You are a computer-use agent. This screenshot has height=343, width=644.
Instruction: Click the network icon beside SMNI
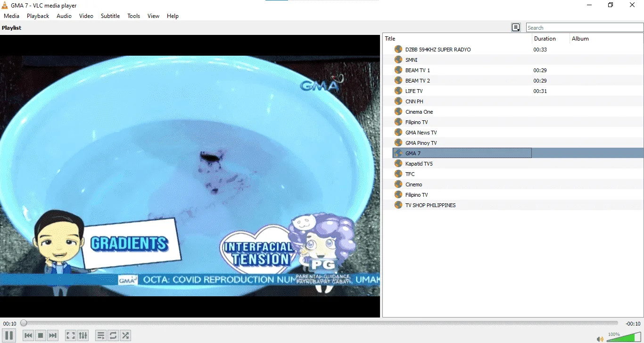click(398, 60)
